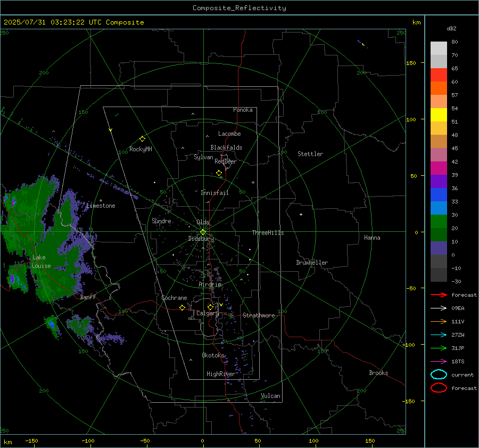Click the yellow radar site marker at Didsbury
Image resolution: width=479 pixels, height=448 pixels.
point(203,232)
